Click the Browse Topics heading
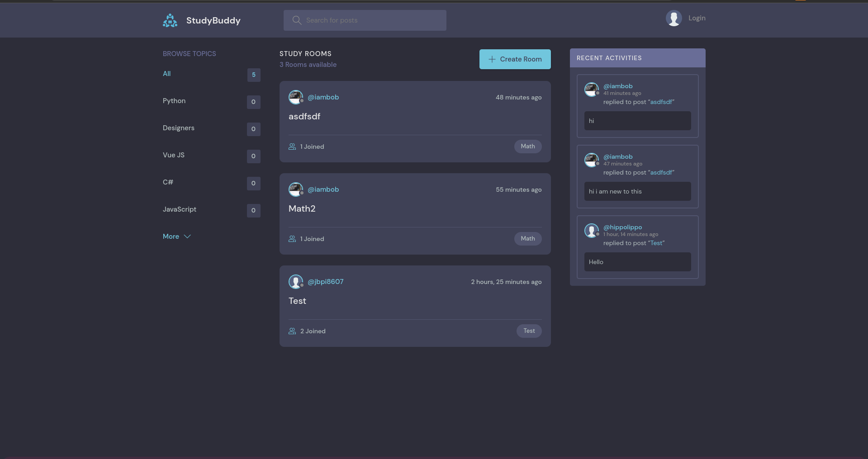Viewport: 868px width, 459px height. tap(190, 54)
